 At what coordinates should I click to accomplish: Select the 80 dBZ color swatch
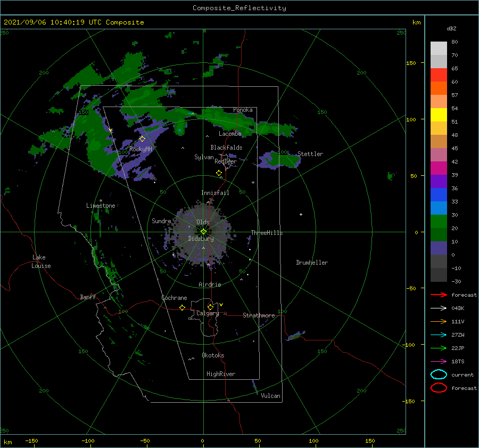tap(439, 48)
